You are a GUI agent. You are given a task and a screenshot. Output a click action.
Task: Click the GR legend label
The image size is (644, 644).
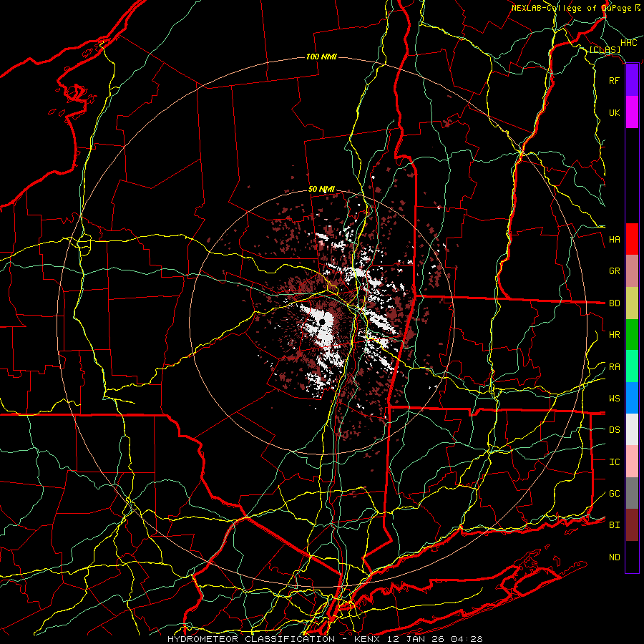click(615, 271)
